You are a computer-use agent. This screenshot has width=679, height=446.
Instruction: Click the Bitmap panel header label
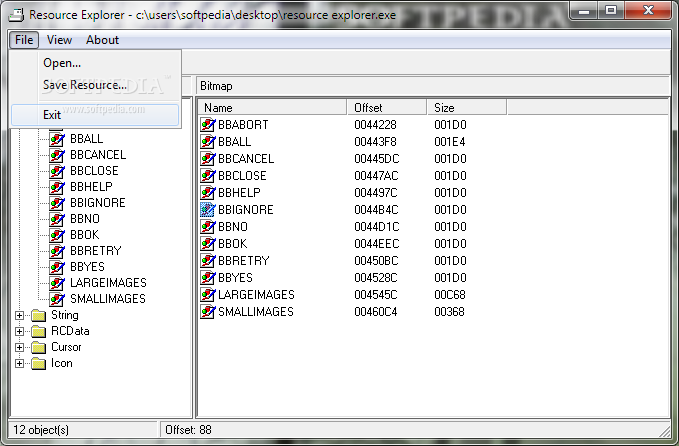pos(216,86)
